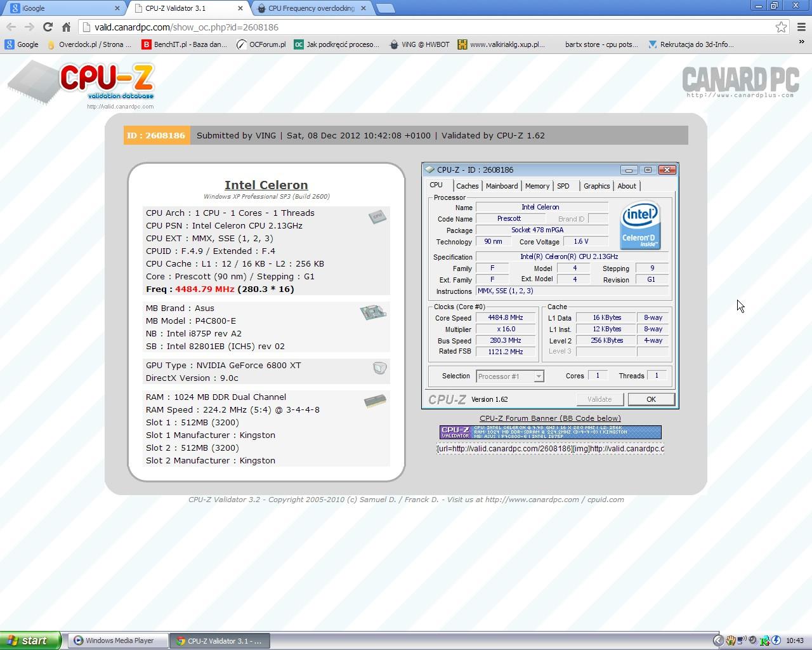Click the motherboard icon beside MB Brand

click(x=373, y=312)
